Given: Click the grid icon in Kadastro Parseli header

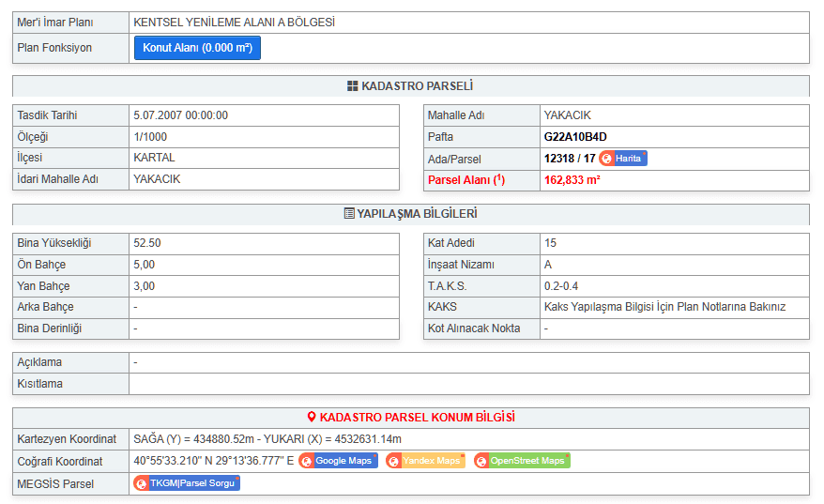Looking at the screenshot, I should coord(352,86).
